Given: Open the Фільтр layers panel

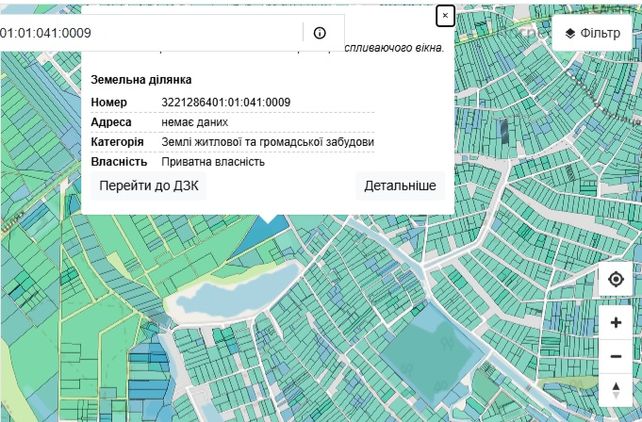Looking at the screenshot, I should tap(592, 33).
